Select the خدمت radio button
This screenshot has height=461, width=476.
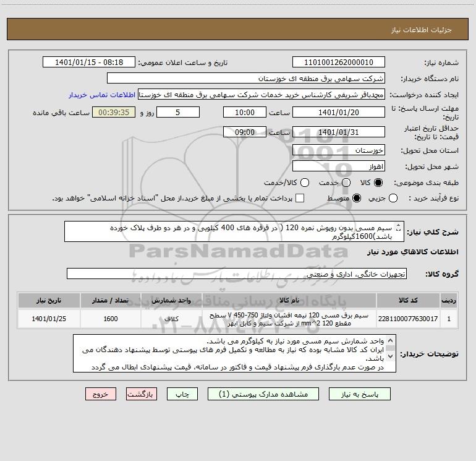point(346,183)
